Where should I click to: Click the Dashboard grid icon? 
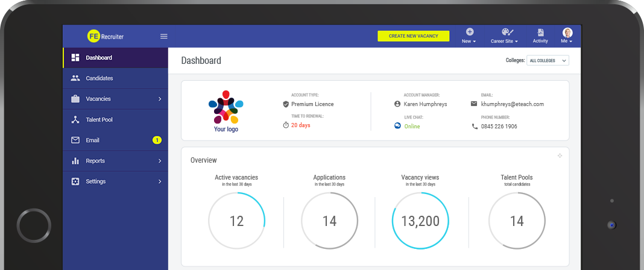(75, 57)
